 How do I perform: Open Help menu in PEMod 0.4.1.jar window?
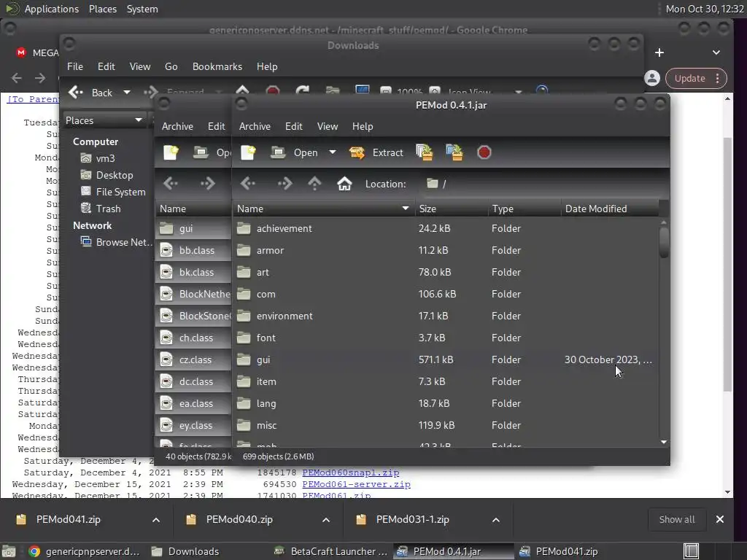(363, 126)
